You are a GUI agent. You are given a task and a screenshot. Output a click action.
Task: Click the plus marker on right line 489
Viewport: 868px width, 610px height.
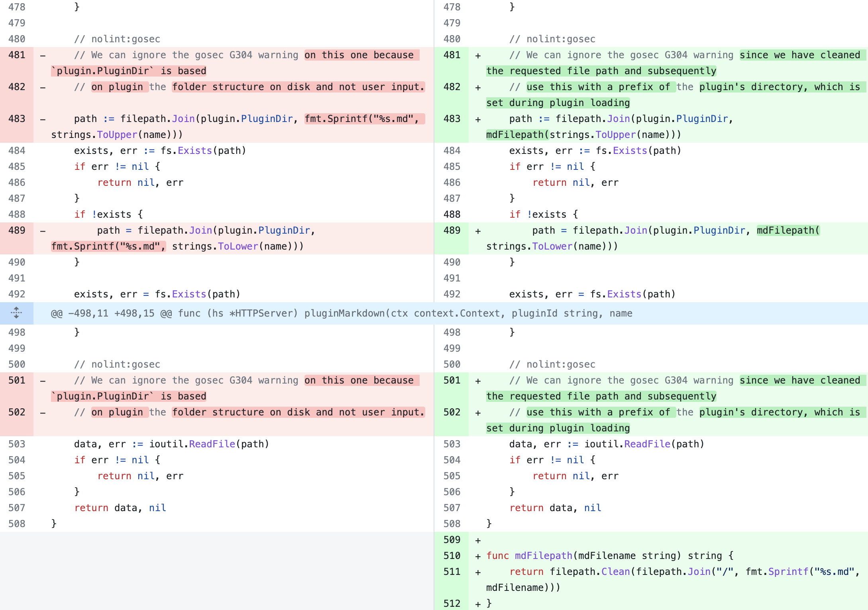pos(478,231)
